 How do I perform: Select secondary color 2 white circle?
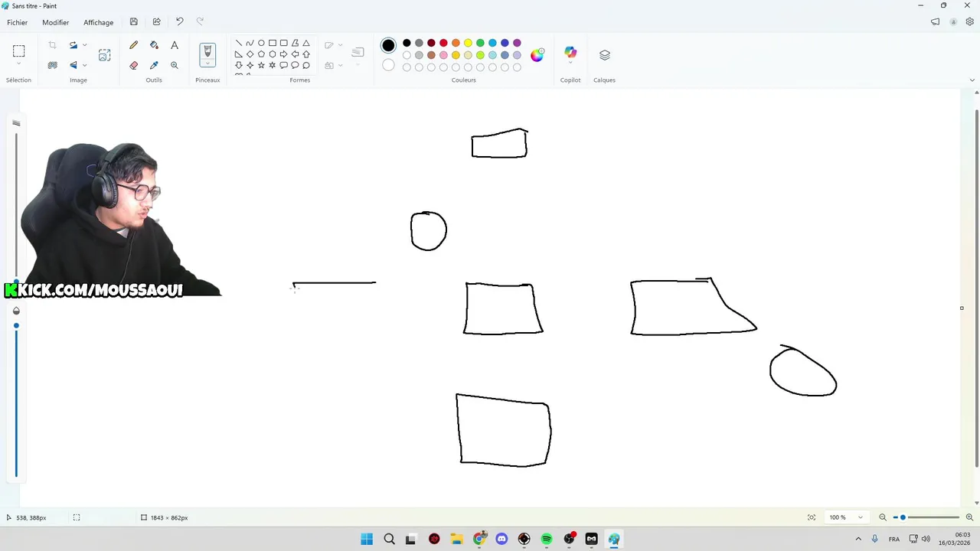tap(388, 66)
